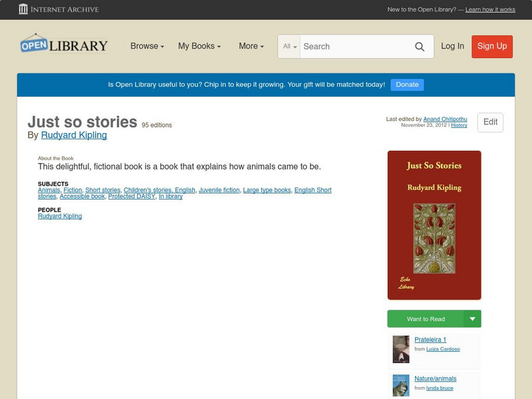This screenshot has width=532, height=399.
Task: Click the Edit button
Action: click(x=490, y=122)
